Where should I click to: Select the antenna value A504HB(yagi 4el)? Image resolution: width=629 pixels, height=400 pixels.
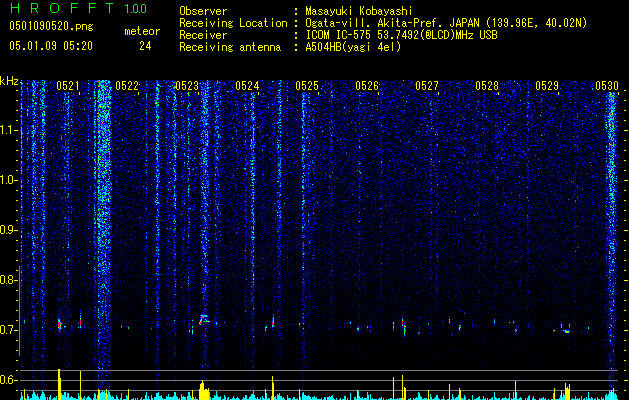click(353, 47)
